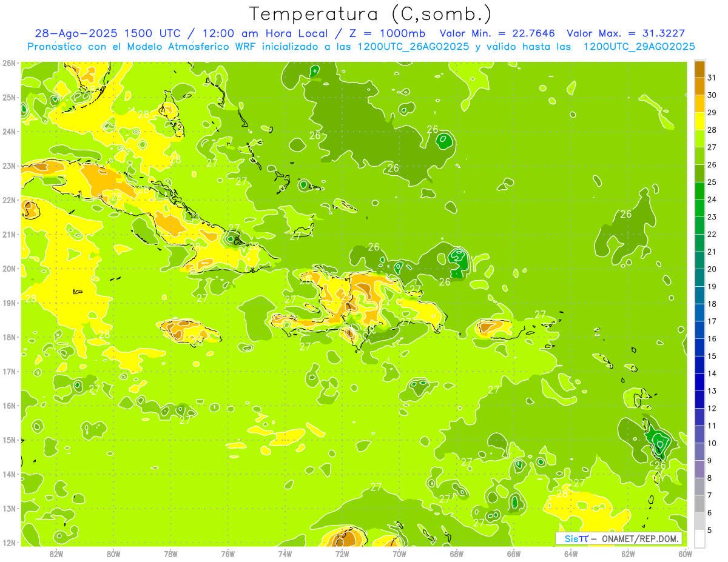
Task: Click the 22N latitude label
Action: [x=9, y=199]
